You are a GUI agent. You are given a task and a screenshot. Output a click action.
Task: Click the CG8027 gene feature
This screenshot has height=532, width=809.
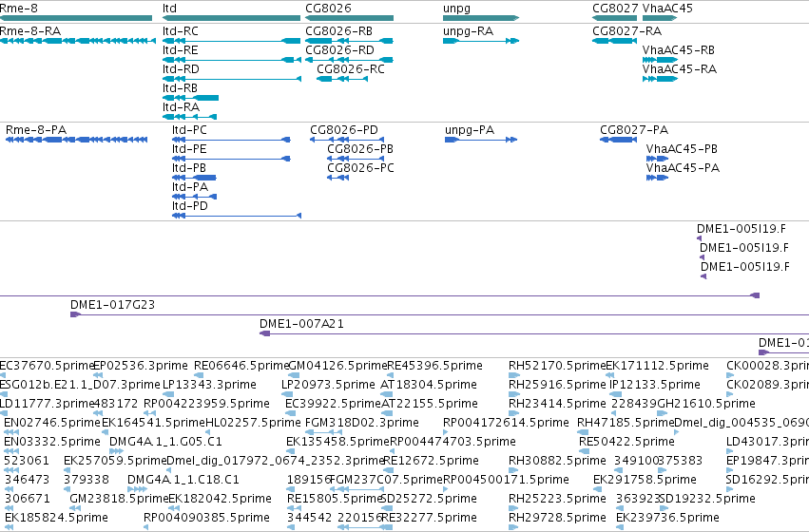pyautogui.click(x=614, y=18)
